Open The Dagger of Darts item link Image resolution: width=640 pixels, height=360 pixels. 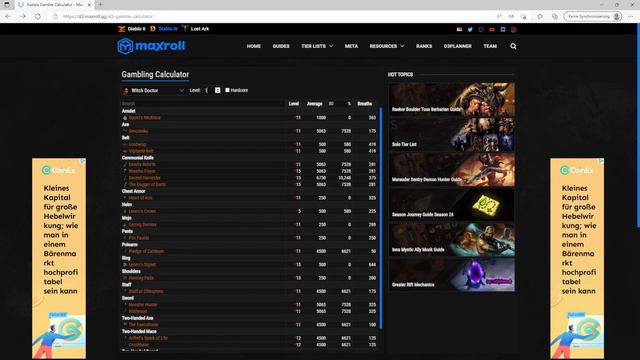tap(147, 184)
